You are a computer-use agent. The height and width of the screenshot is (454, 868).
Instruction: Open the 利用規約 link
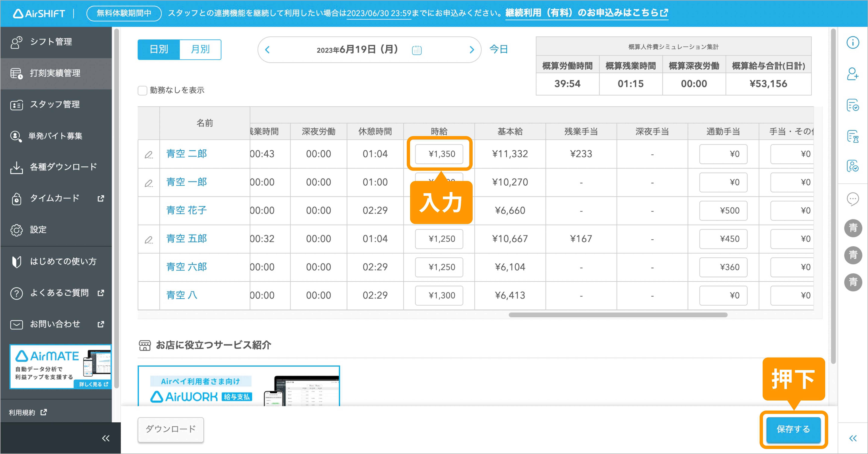[28, 412]
